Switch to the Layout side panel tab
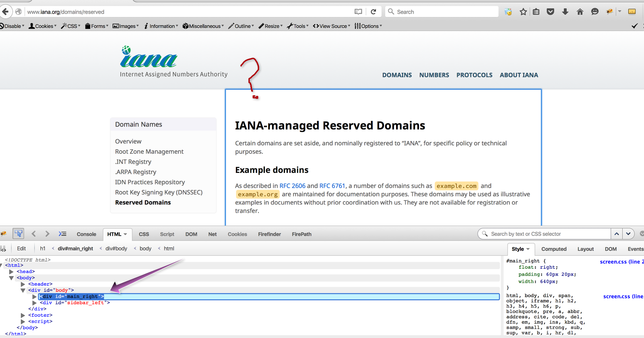The width and height of the screenshot is (644, 338). (x=586, y=249)
